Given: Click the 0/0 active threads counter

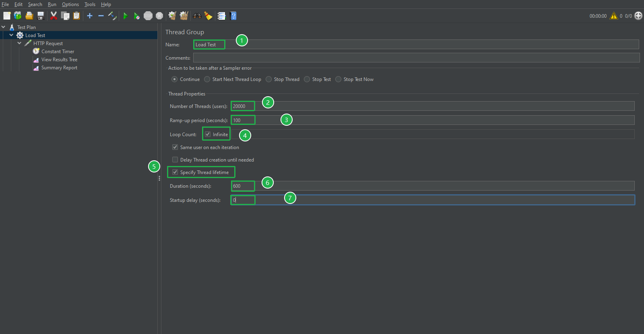Looking at the screenshot, I should pos(628,16).
